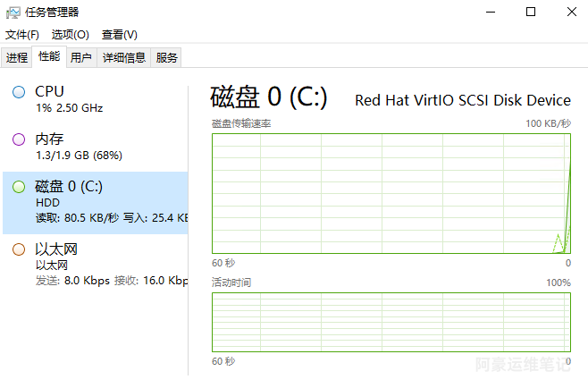Image resolution: width=588 pixels, height=388 pixels.
Task: Switch to the 进程 tab
Action: (x=17, y=57)
